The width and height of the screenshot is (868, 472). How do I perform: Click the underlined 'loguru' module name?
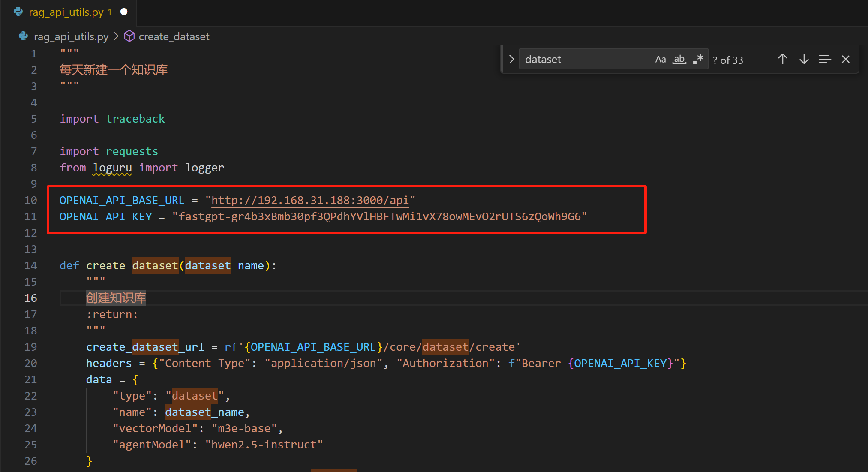pos(112,168)
